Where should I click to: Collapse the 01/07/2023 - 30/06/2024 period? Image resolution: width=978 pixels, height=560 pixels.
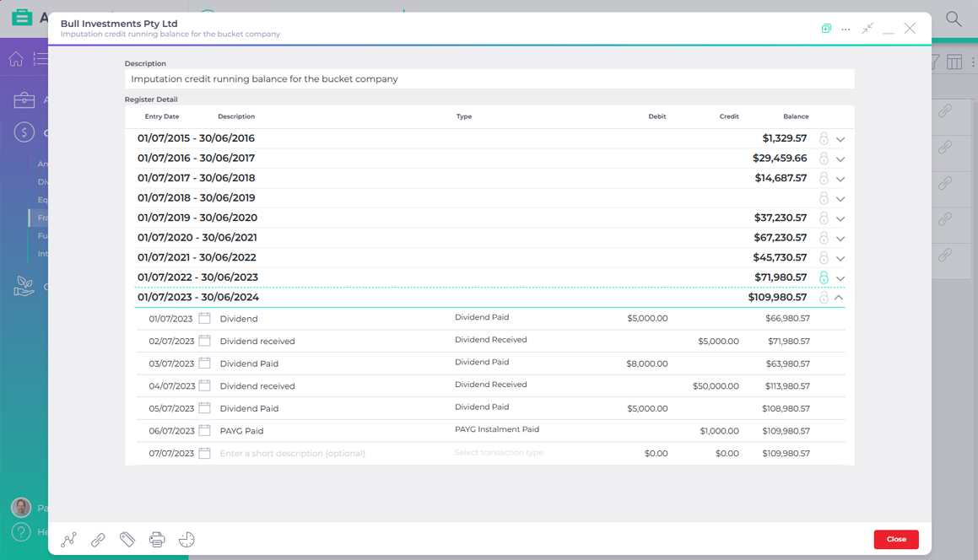[840, 297]
